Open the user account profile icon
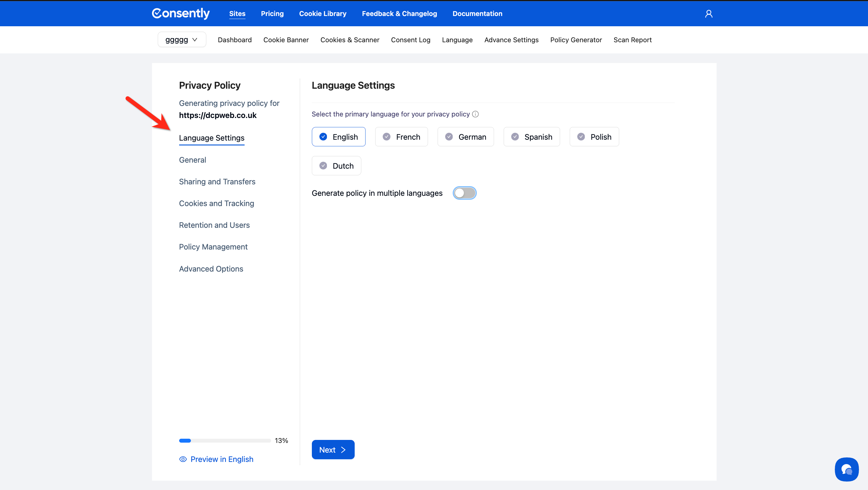The width and height of the screenshot is (868, 490). (709, 14)
